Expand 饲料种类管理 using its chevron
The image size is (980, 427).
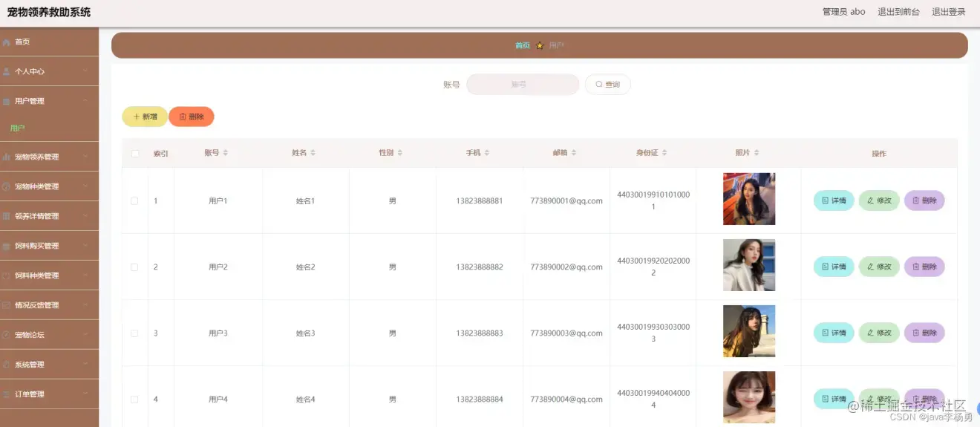tap(85, 276)
